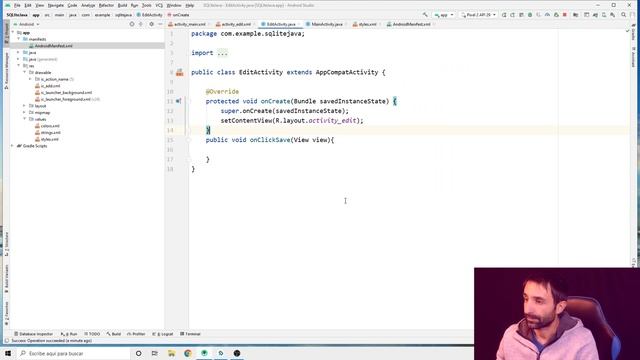Click the red Stop button in toolbar
The image size is (640, 360).
tap(565, 15)
